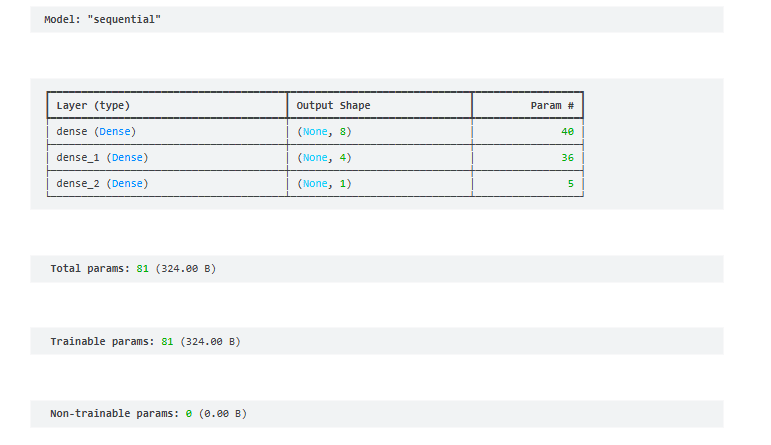Click the dense_1 (Dense) layer name

click(102, 157)
